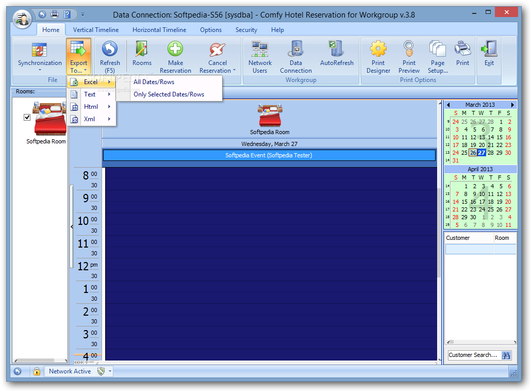Viewport: 532px width, 392px height.
Task: Select the Wednesday, March 27 date header
Action: point(270,144)
